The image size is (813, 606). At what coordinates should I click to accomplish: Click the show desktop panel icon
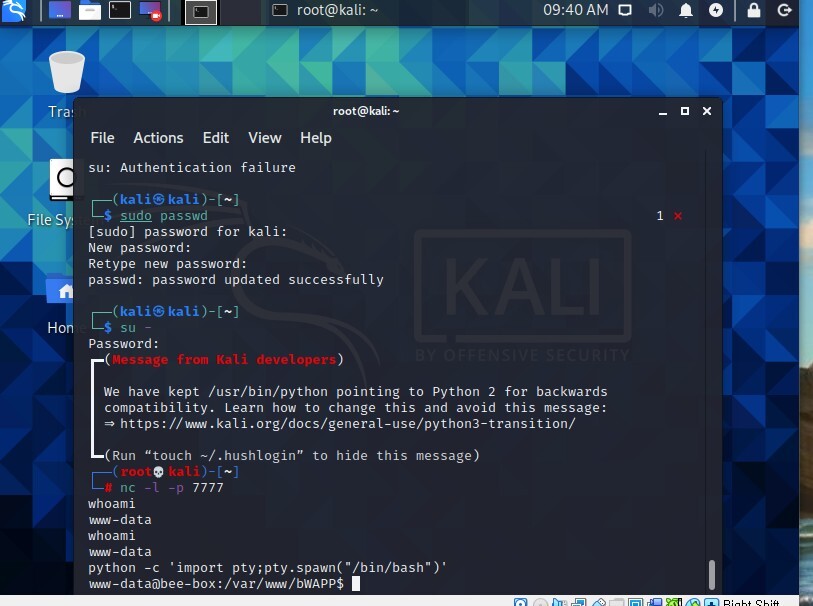click(60, 11)
